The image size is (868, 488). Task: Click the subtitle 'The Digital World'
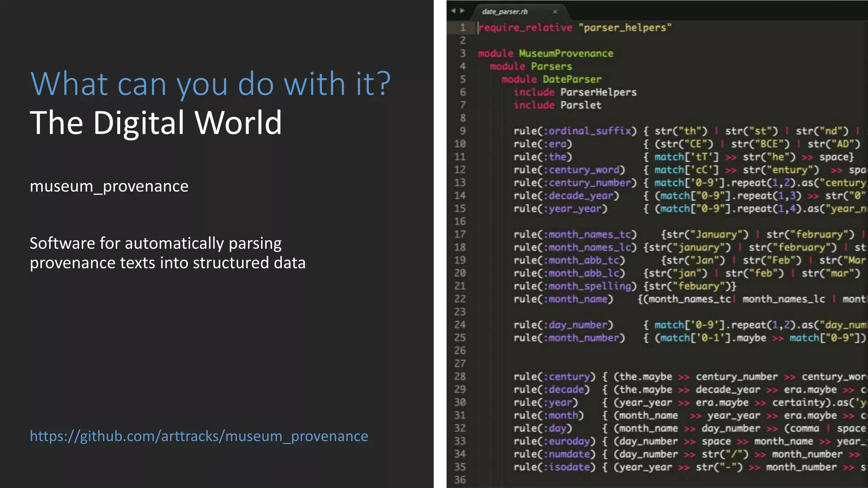click(x=156, y=122)
